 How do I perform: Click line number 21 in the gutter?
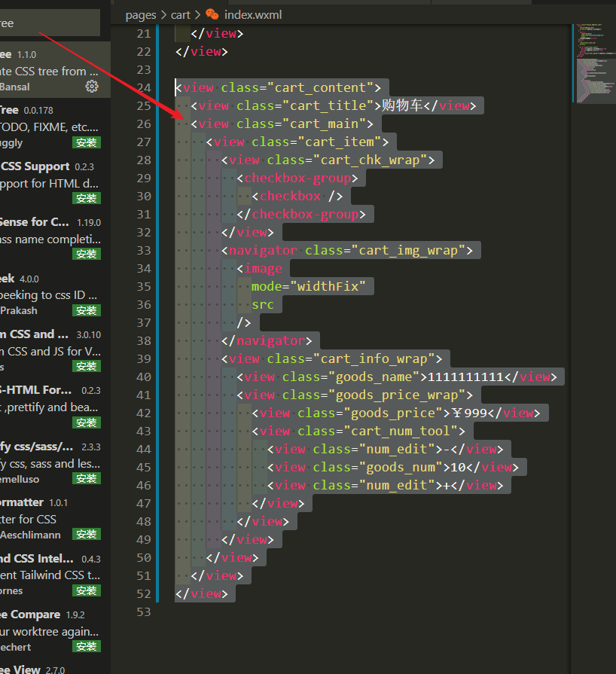(144, 34)
